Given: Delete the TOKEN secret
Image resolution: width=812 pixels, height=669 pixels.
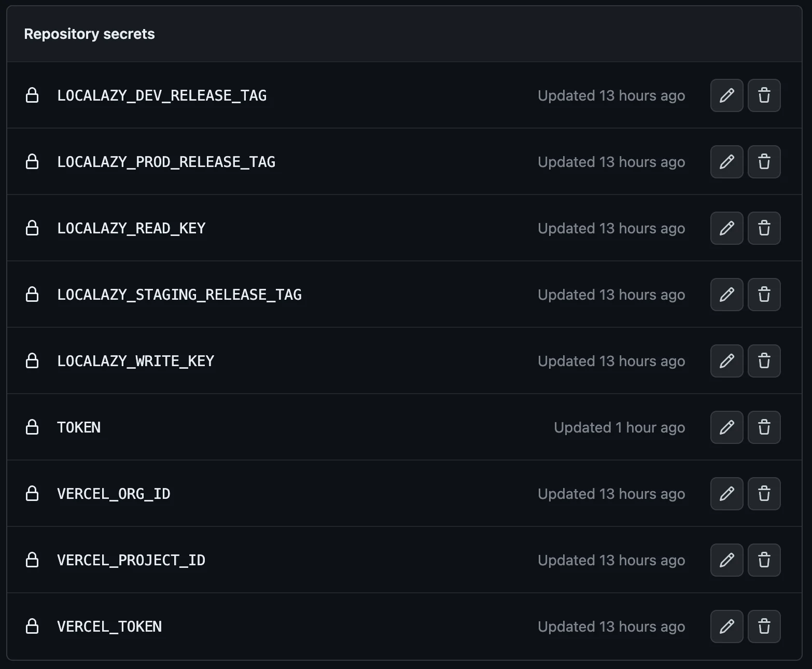Looking at the screenshot, I should pos(764,427).
